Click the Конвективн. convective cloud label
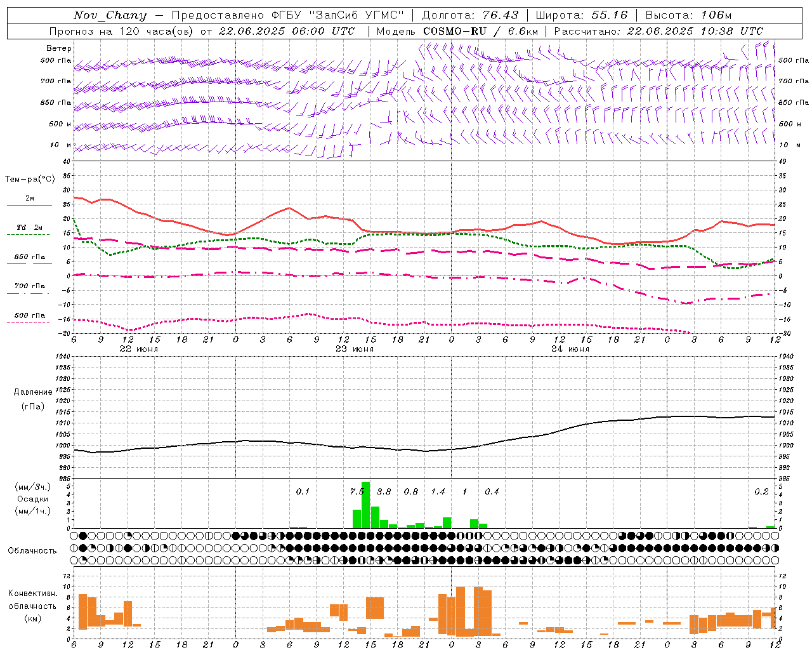The height and width of the screenshot is (650, 812). pyautogui.click(x=33, y=594)
